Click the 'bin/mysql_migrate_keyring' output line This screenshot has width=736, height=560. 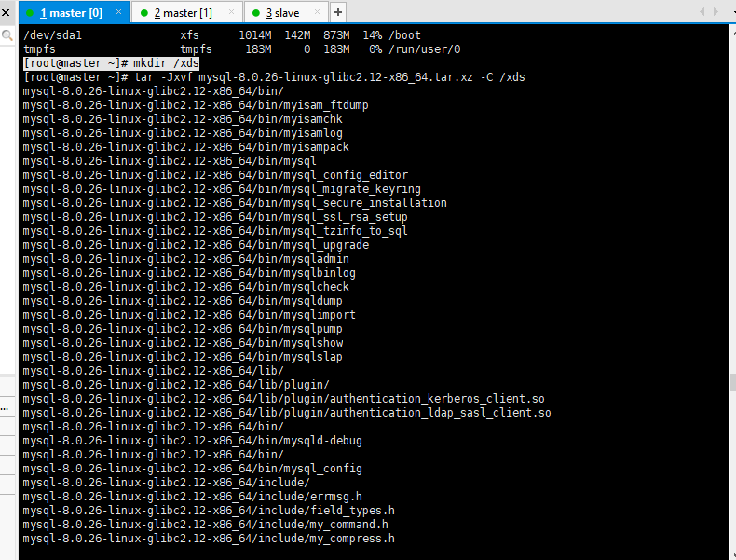(x=222, y=189)
